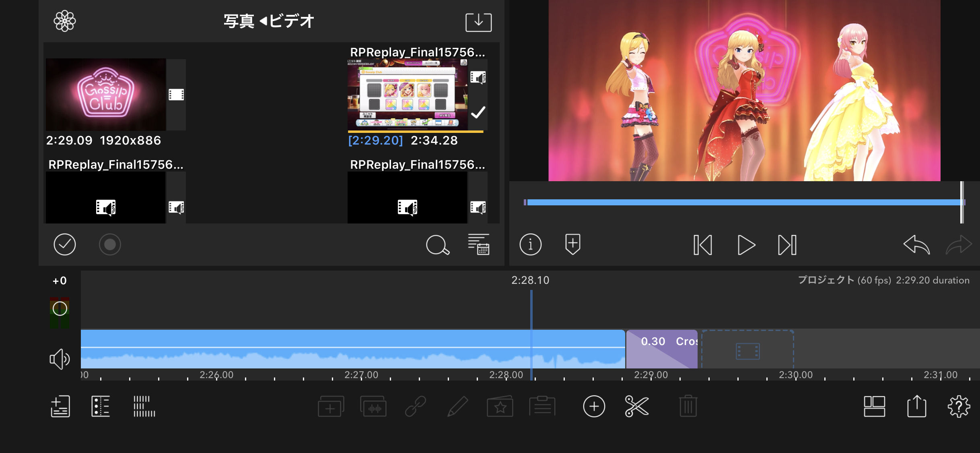Tap the [2:29.20] used duration label
980x453 pixels.
click(375, 141)
